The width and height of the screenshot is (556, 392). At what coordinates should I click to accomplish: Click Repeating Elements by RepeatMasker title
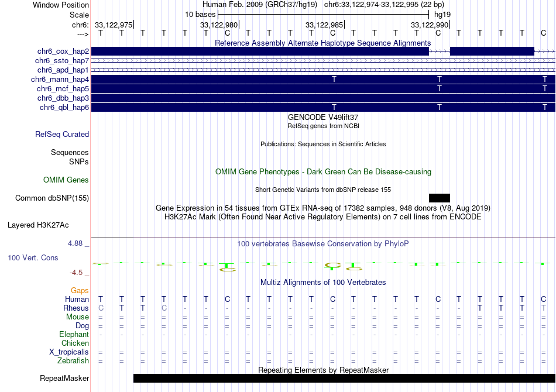(x=323, y=370)
